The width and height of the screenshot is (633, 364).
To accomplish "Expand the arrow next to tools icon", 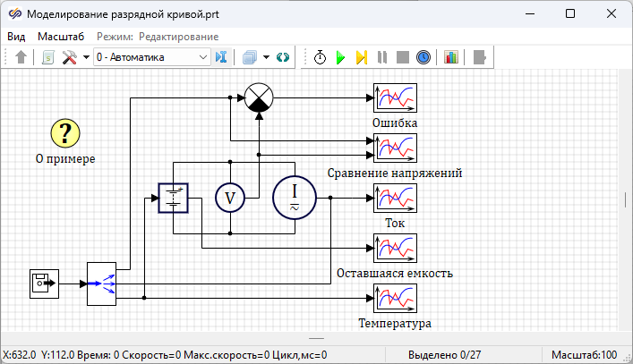I will [x=85, y=57].
